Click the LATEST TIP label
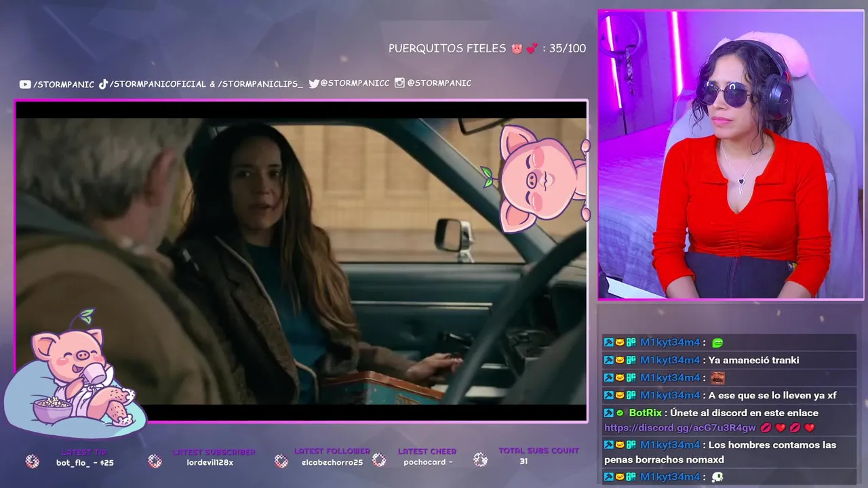The image size is (868, 488). [x=85, y=452]
